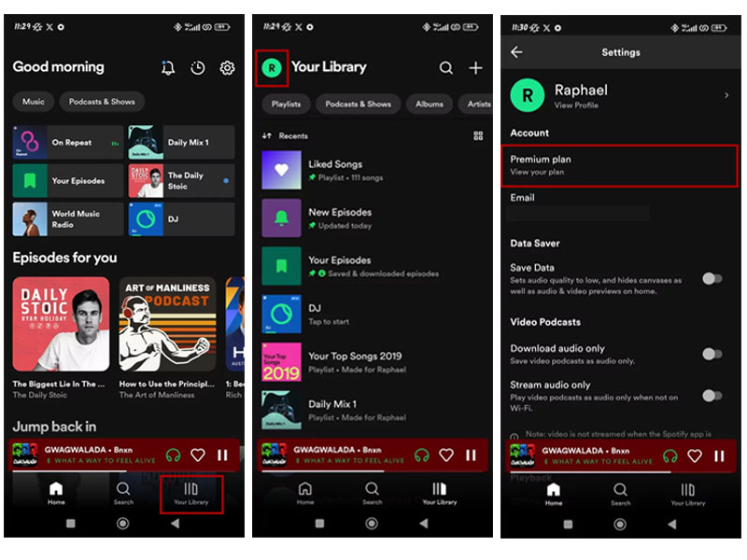
Task: Tap headphones icon in Your Library screen player
Action: 422,455
